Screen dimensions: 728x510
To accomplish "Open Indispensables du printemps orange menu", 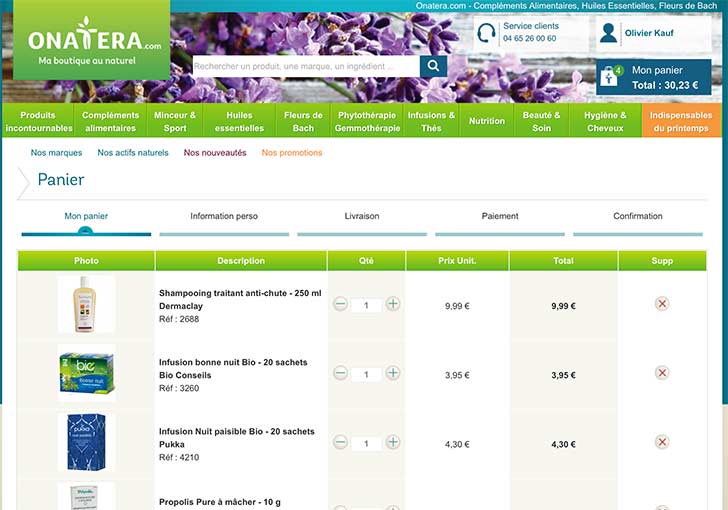I will (681, 121).
